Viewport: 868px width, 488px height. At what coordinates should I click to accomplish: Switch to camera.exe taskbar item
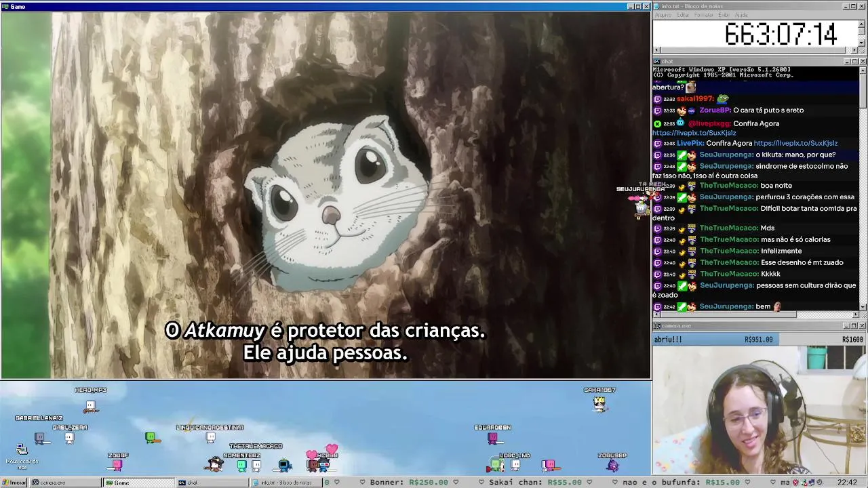pyautogui.click(x=65, y=483)
